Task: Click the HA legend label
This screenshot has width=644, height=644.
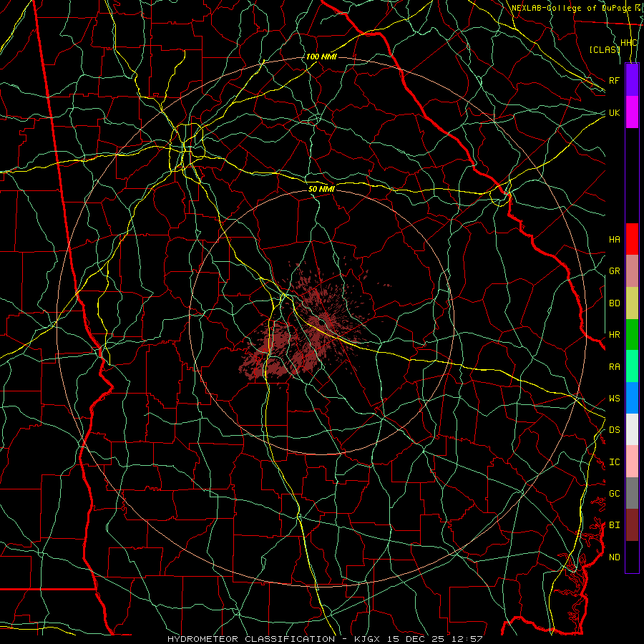Action: point(614,239)
